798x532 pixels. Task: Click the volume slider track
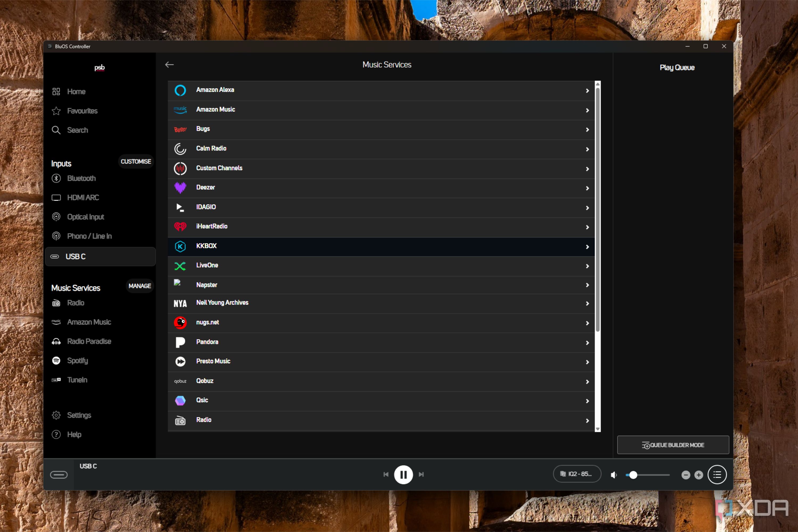tap(648, 475)
